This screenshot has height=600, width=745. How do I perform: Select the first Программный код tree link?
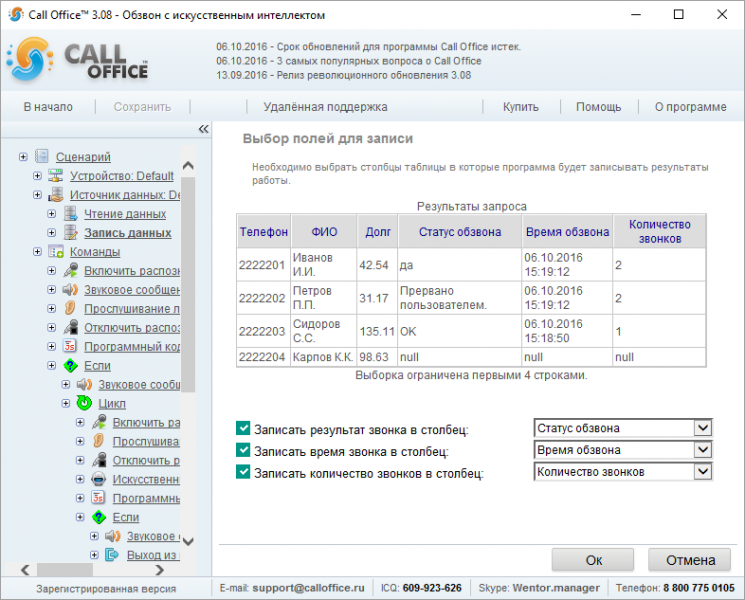tap(132, 347)
